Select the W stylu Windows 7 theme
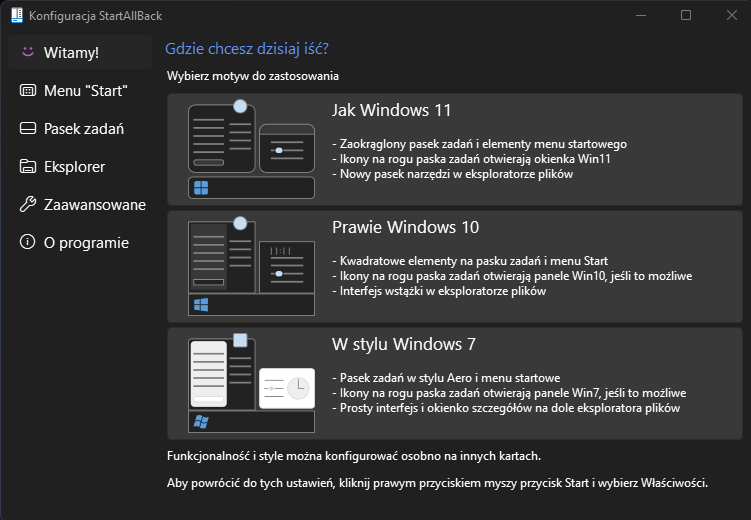The height and width of the screenshot is (520, 751). tap(455, 384)
